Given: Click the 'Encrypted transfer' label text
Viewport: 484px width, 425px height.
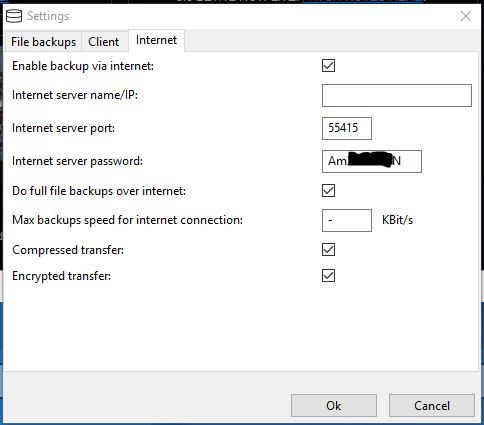Looking at the screenshot, I should pyautogui.click(x=61, y=276).
